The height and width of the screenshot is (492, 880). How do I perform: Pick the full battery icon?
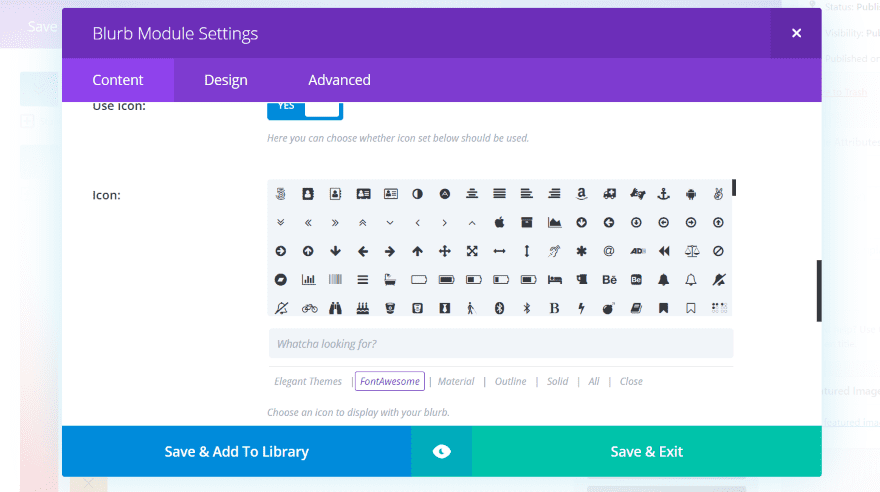click(x=446, y=279)
